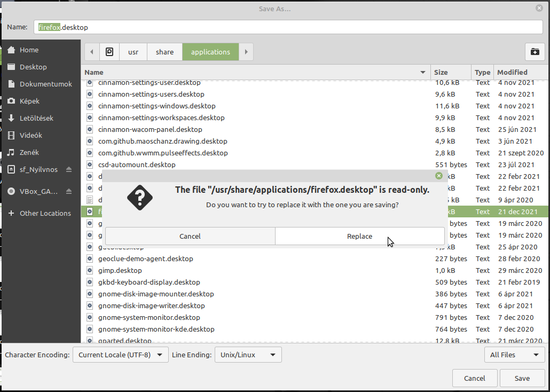
Task: Open Letöltések in the sidebar
Action: (41, 118)
